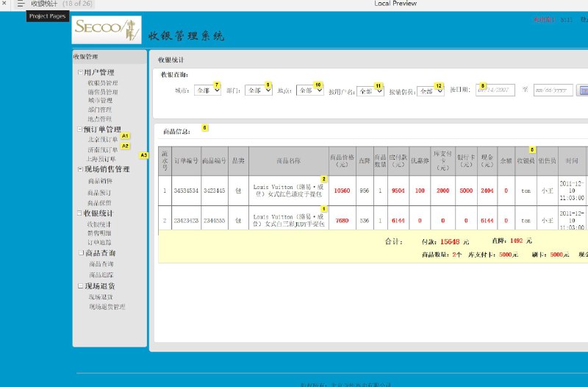588x387 pixels.
Task: Open footnote marker 2 in first product row
Action: pos(323,179)
